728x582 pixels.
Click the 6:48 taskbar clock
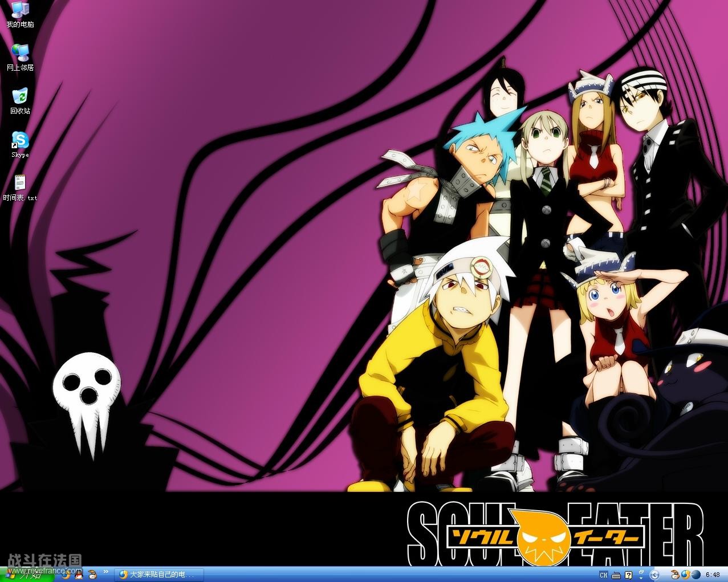pos(713,575)
